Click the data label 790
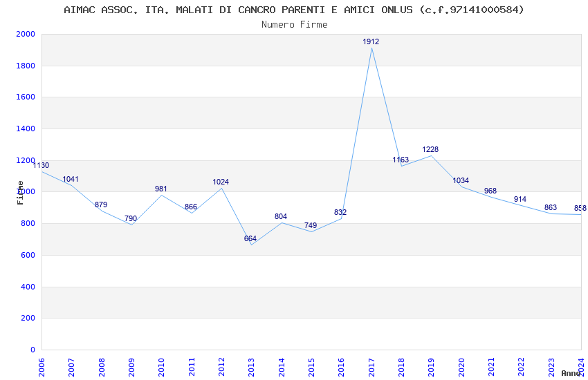Image resolution: width=588 pixels, height=380 pixels. (x=131, y=218)
